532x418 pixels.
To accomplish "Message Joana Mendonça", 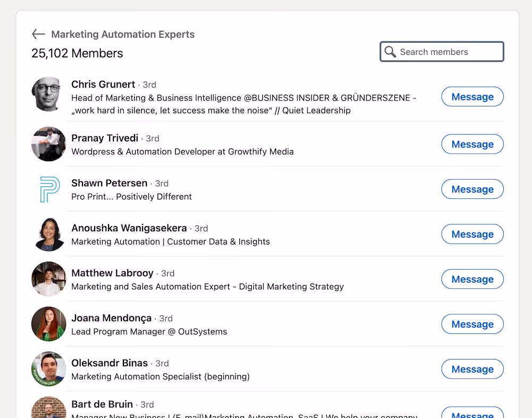I will 472,324.
